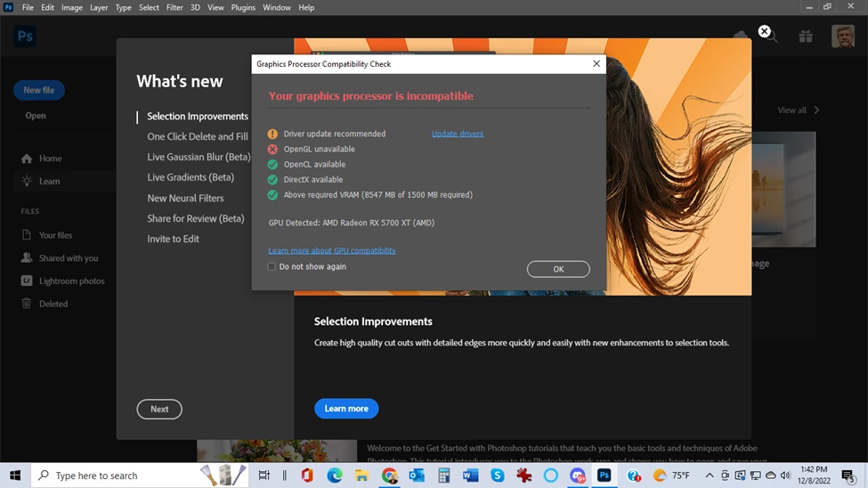
Task: Open the speaker volume control
Action: click(x=785, y=476)
